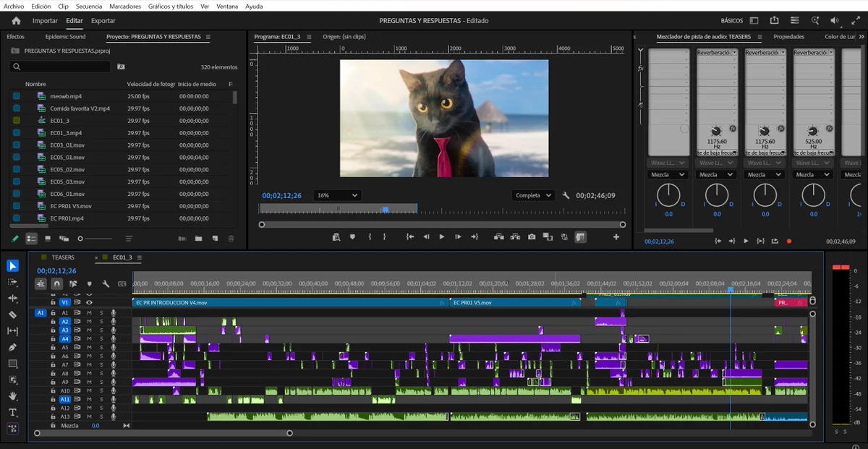Pick the Razor tool
Viewport: 868px width, 449px height.
pyautogui.click(x=13, y=315)
